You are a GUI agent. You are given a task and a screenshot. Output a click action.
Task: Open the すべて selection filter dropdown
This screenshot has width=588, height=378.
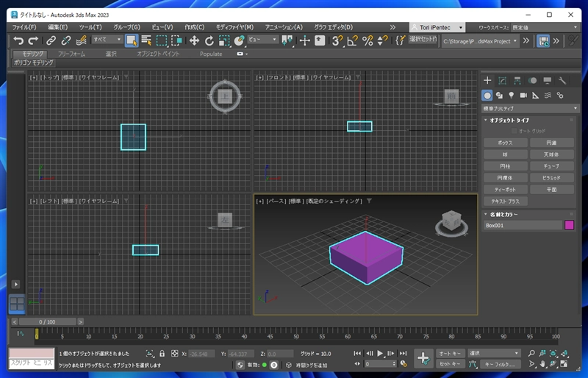click(x=107, y=40)
